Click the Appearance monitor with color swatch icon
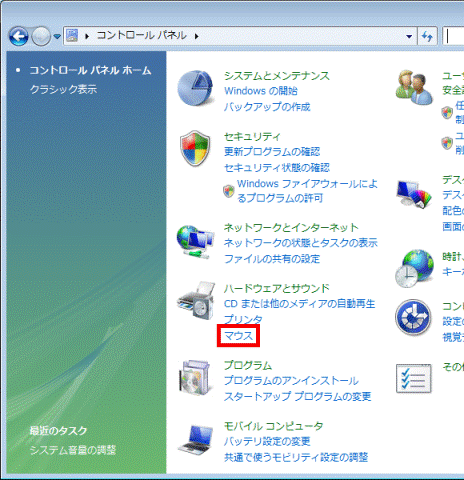 pyautogui.click(x=414, y=194)
